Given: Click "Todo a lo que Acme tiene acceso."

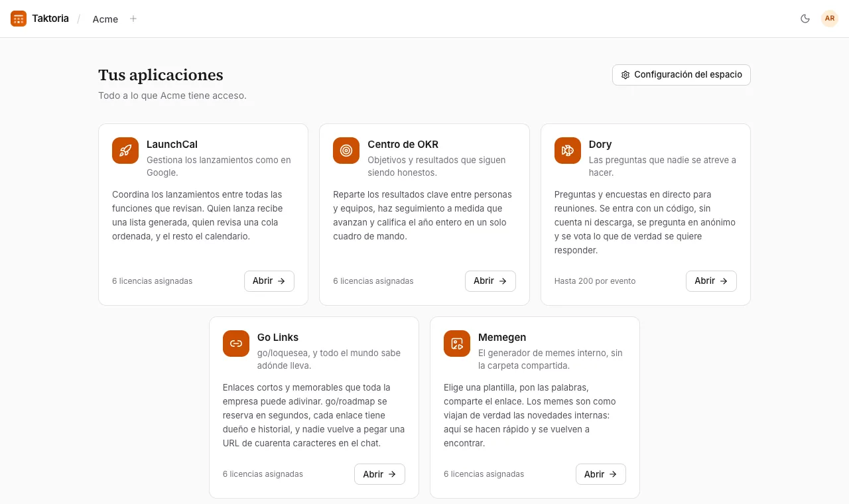Looking at the screenshot, I should tap(172, 95).
